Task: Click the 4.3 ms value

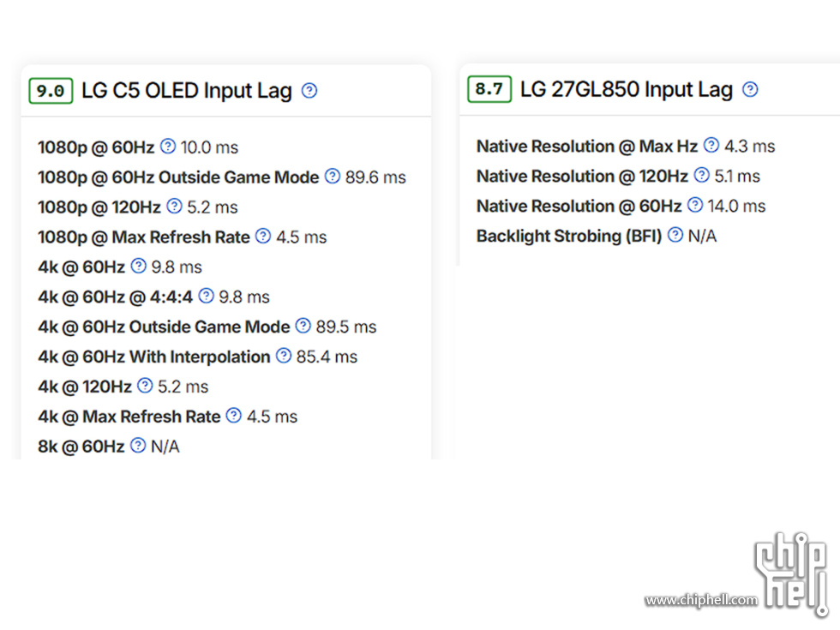Action: pos(749,147)
